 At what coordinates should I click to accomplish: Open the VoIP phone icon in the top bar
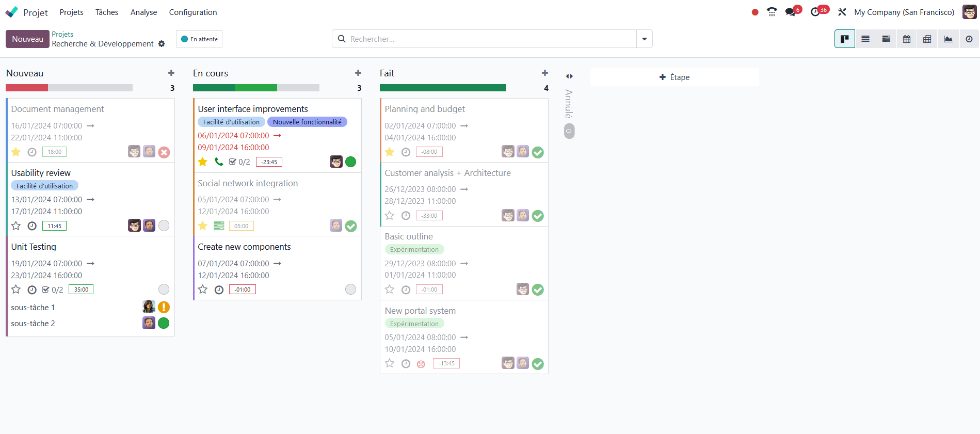coord(772,12)
